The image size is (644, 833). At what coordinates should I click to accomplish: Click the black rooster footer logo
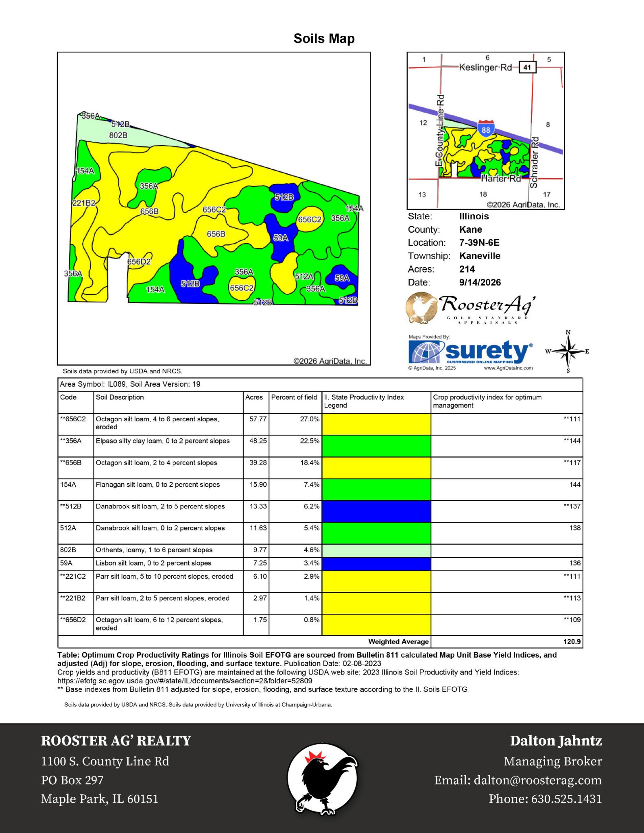[x=322, y=779]
